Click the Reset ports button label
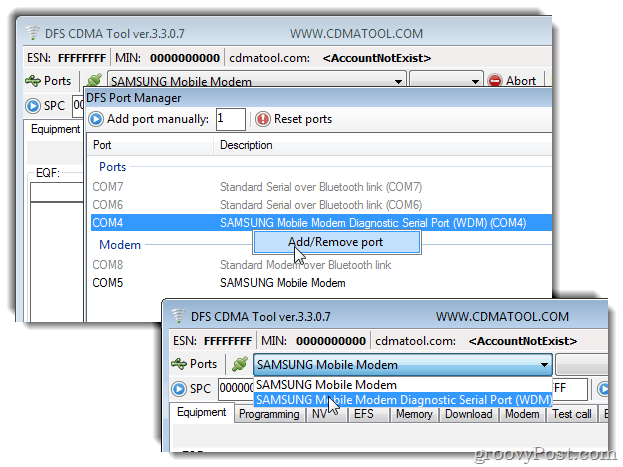623x467 pixels. point(303,119)
